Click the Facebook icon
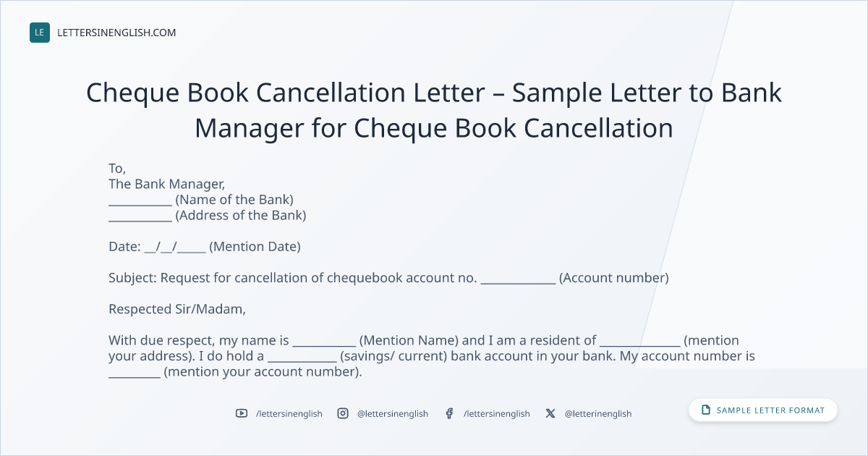Screen dimensions: 868x456 (449, 413)
